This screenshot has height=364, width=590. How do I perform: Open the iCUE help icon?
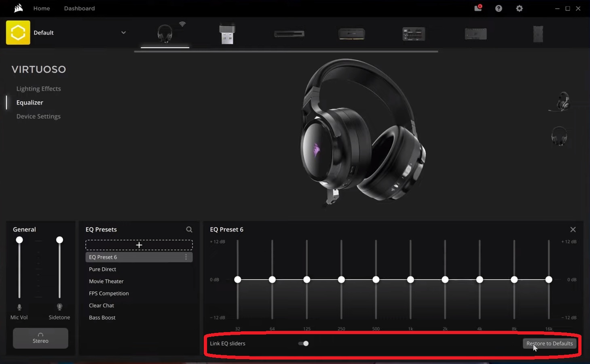pos(499,8)
